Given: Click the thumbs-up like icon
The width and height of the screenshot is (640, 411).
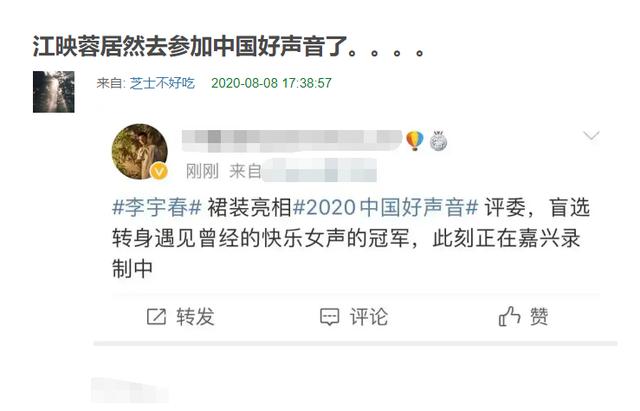Looking at the screenshot, I should coord(509,316).
